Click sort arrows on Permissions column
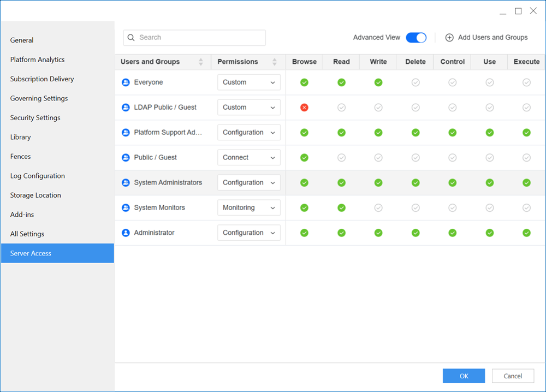 click(275, 62)
